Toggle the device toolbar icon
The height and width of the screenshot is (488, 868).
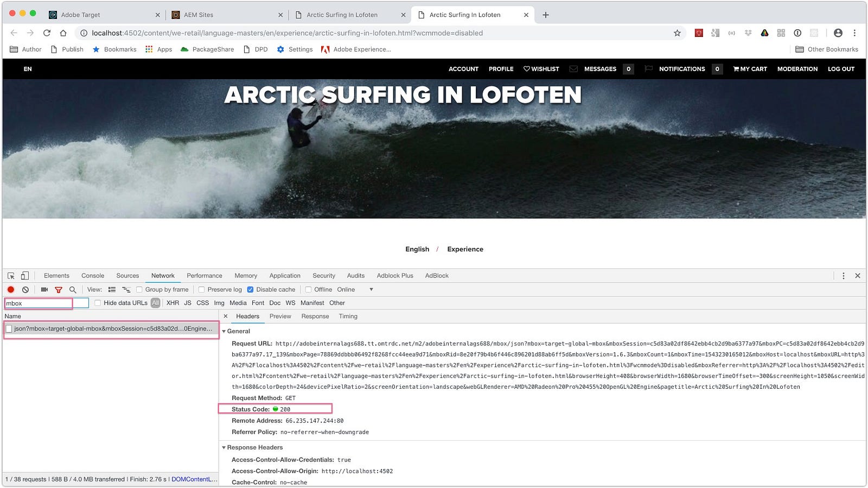25,276
